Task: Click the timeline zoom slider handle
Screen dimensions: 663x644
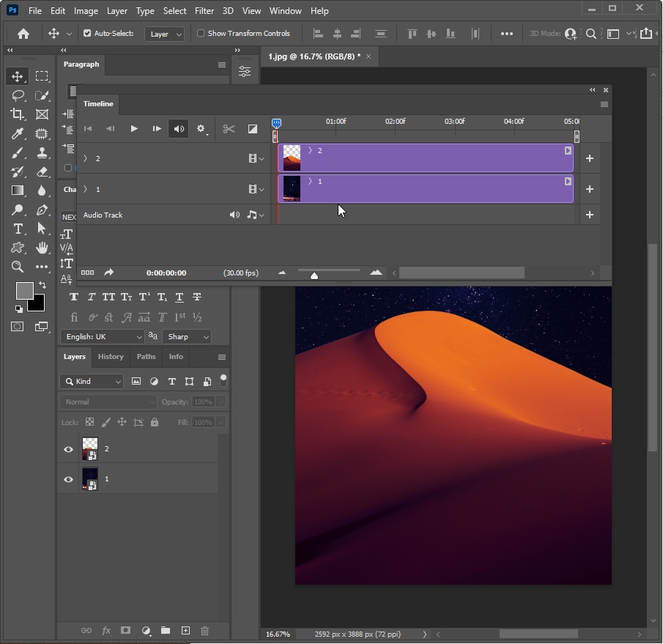Action: pyautogui.click(x=314, y=275)
